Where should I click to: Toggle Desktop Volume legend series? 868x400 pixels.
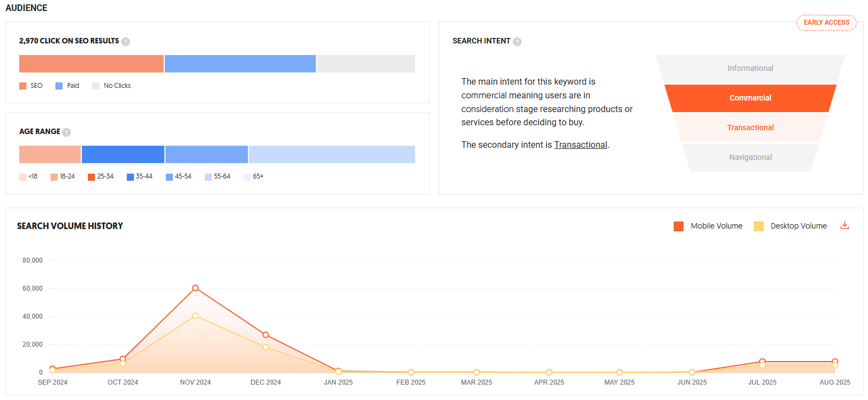click(790, 226)
